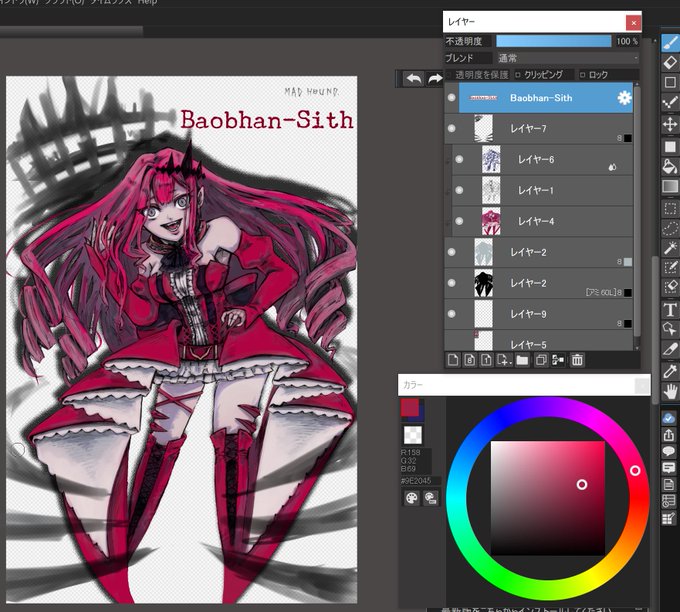
Task: Select the Eyedropper tool
Action: pyautogui.click(x=670, y=371)
